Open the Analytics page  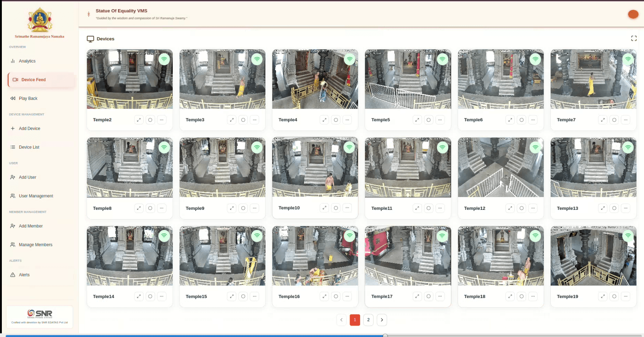[27, 61]
